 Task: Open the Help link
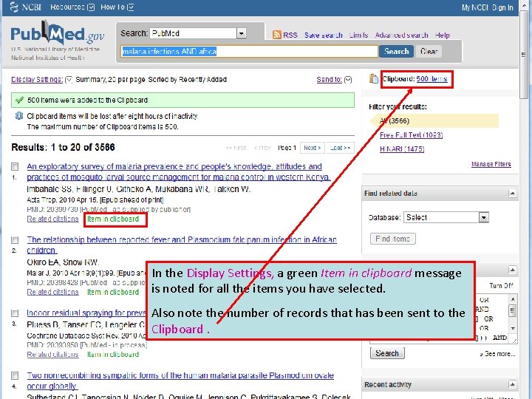click(x=443, y=35)
